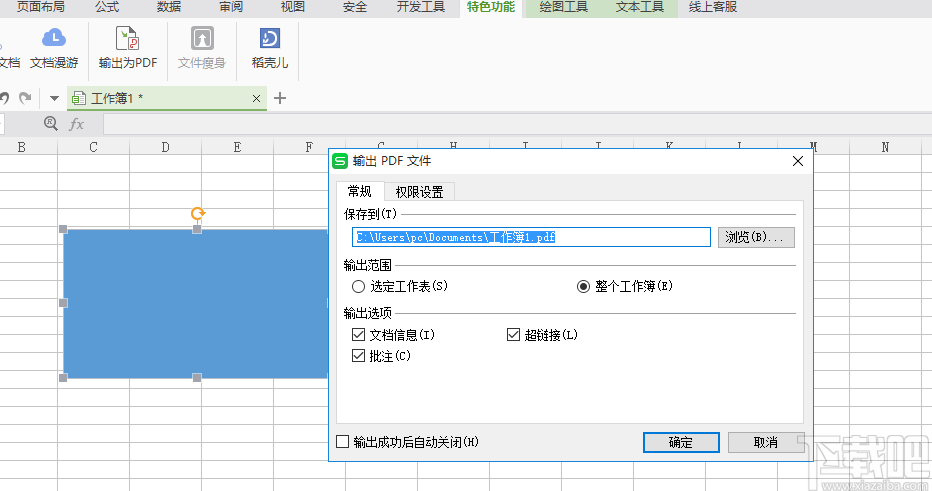
Task: Select the blue rectangle shape
Action: (196, 303)
